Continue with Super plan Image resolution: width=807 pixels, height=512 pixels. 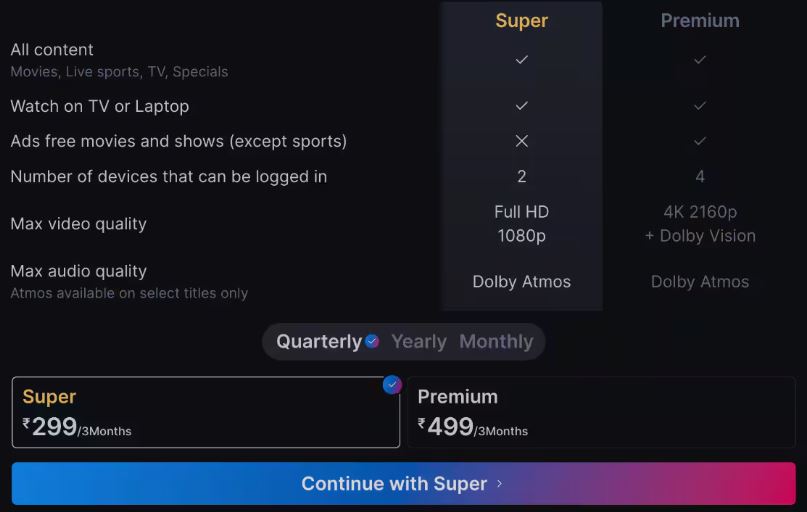(x=404, y=483)
